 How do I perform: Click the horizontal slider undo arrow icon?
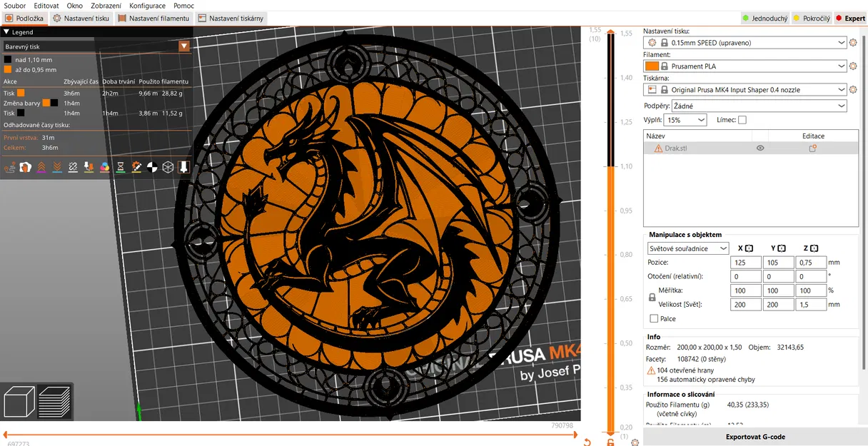click(587, 442)
